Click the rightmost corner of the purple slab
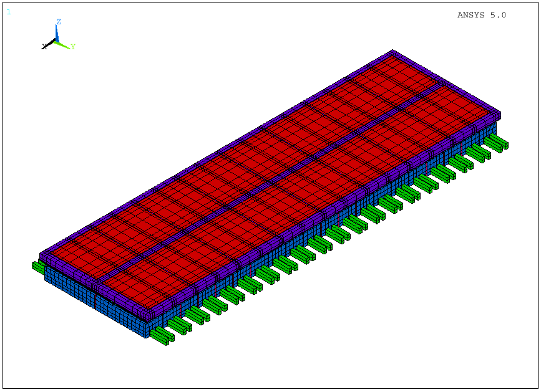Viewport: 541px width, 392px height. click(x=499, y=115)
